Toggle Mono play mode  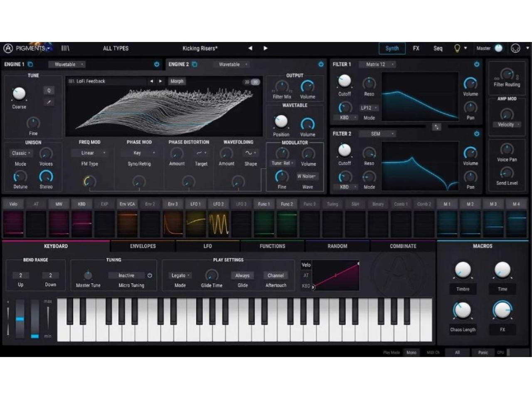point(411,352)
